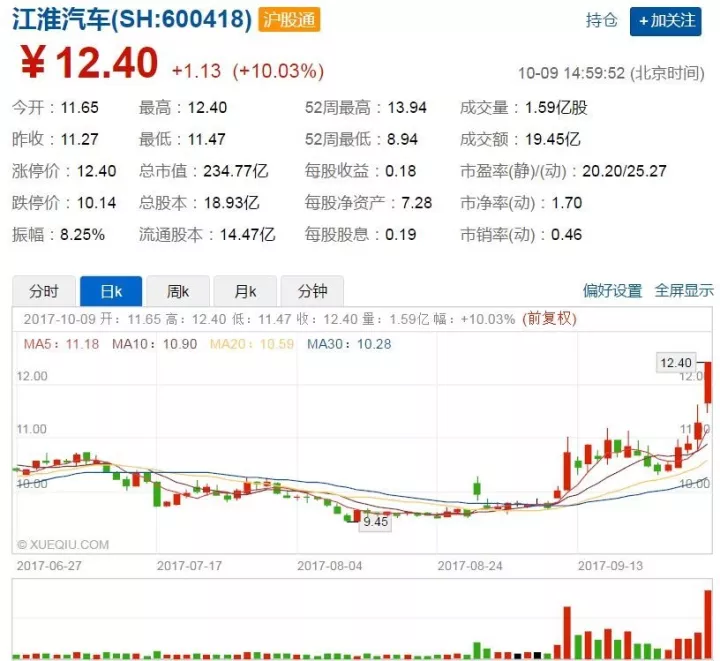The height and width of the screenshot is (661, 720).
Task: Click the 昨收 11.27 value
Action: pos(79,139)
